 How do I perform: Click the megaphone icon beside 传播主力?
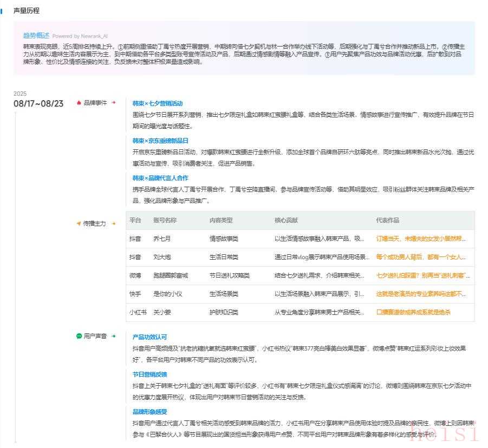[x=79, y=223]
